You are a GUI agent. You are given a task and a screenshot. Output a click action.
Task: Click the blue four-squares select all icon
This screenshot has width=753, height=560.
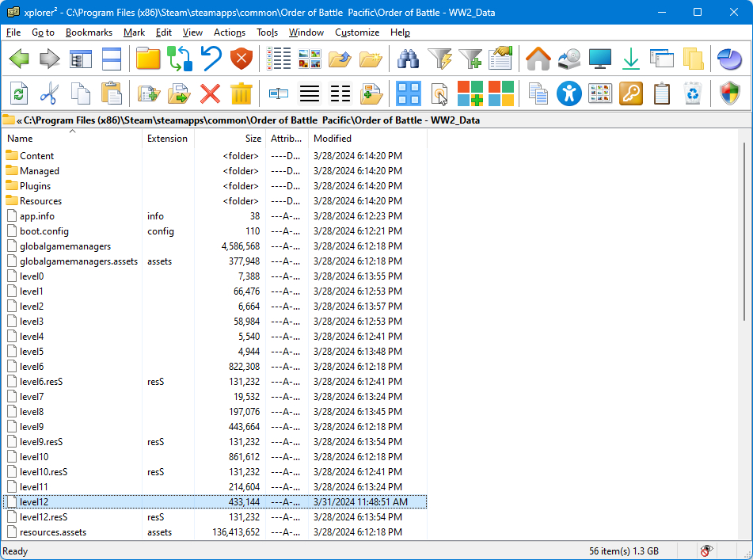(x=409, y=93)
